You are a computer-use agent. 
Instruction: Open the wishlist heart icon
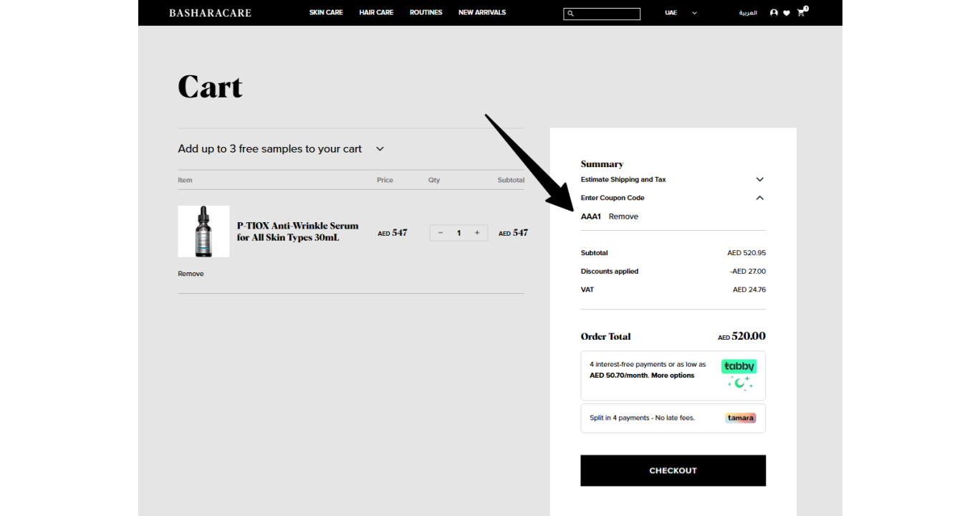tap(787, 13)
